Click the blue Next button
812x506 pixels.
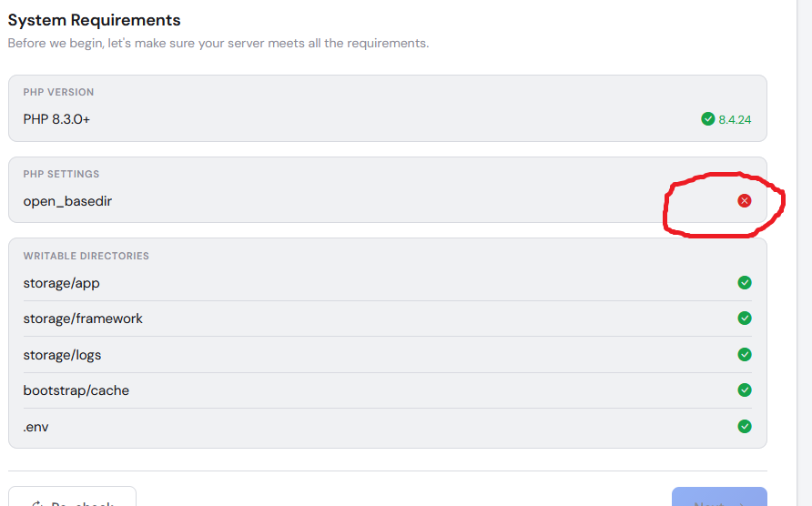719,497
